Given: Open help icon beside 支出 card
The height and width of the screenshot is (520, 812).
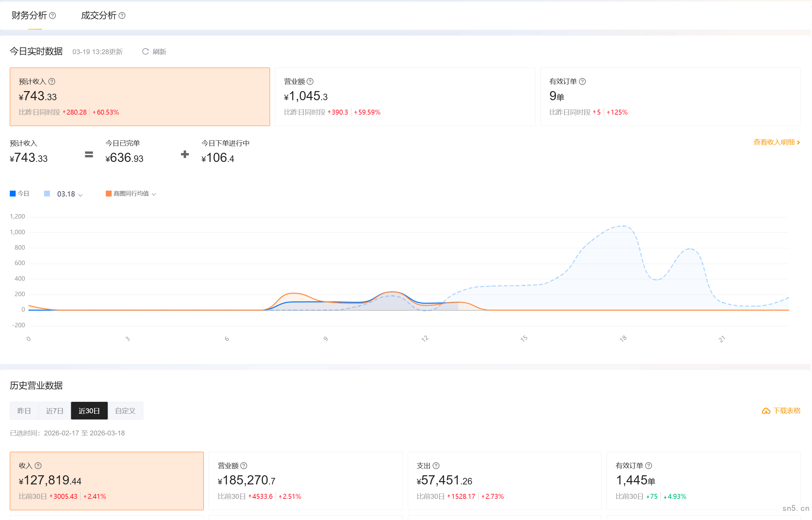Looking at the screenshot, I should [x=436, y=465].
